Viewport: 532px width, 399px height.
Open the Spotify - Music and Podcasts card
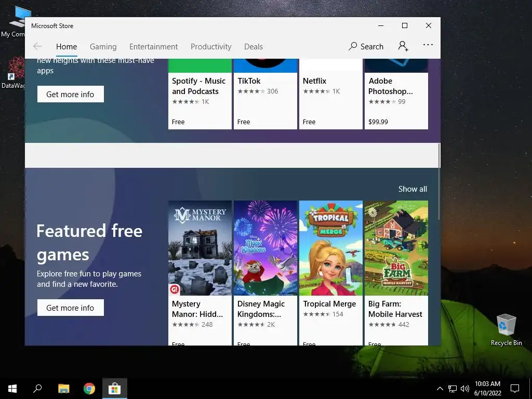200,94
